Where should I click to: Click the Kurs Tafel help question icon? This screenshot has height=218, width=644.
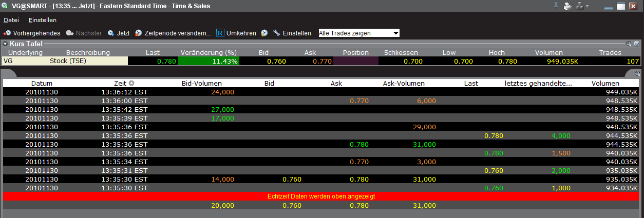tap(636, 44)
